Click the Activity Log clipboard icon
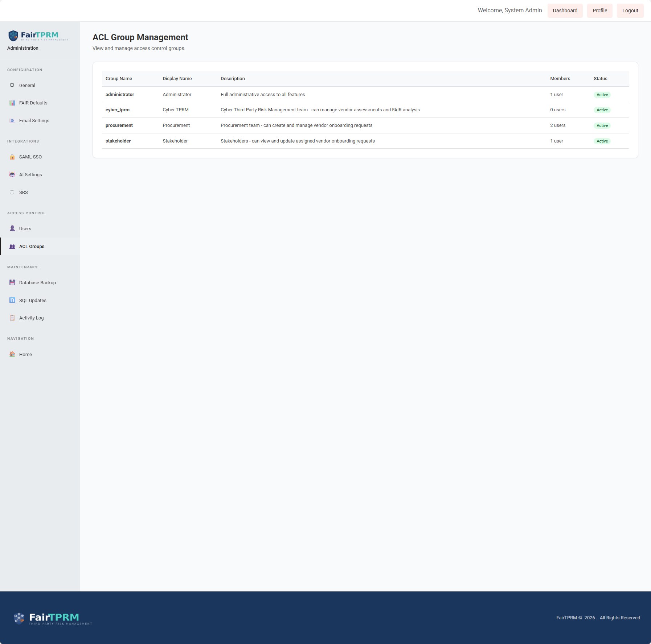Screen dimensions: 651x644 [12, 318]
